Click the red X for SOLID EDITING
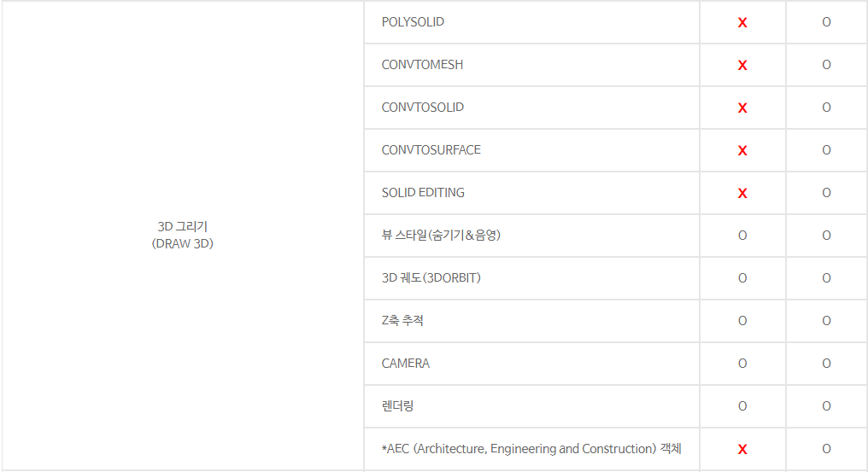This screenshot has width=868, height=472. [742, 193]
